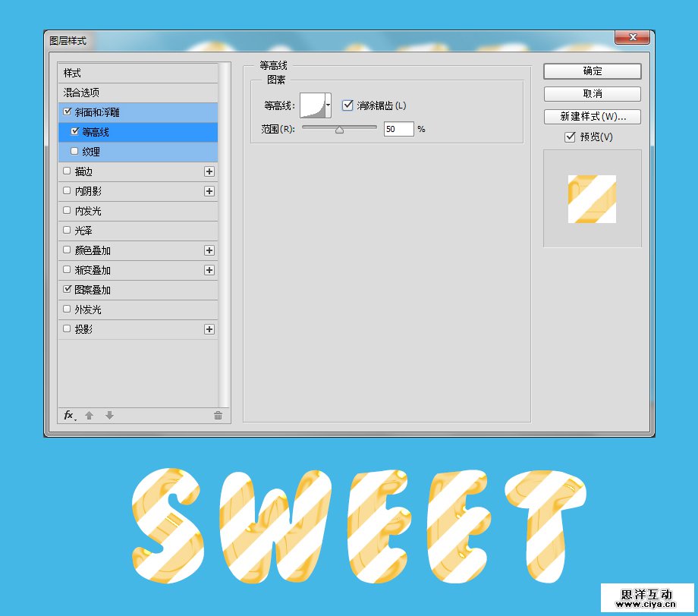Click the move effect down arrow
Viewport: 698px width, 616px height.
[x=109, y=415]
